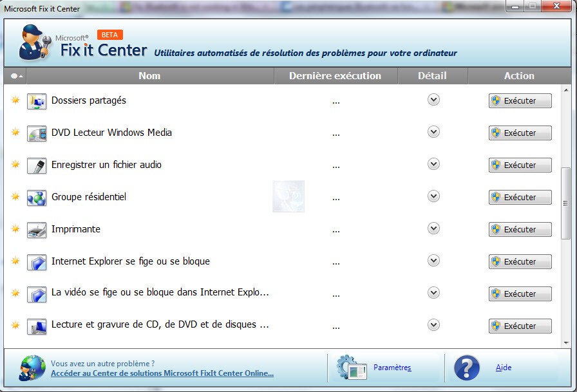The image size is (577, 392).
Task: Click the scrollbar up arrow
Action: (x=566, y=89)
